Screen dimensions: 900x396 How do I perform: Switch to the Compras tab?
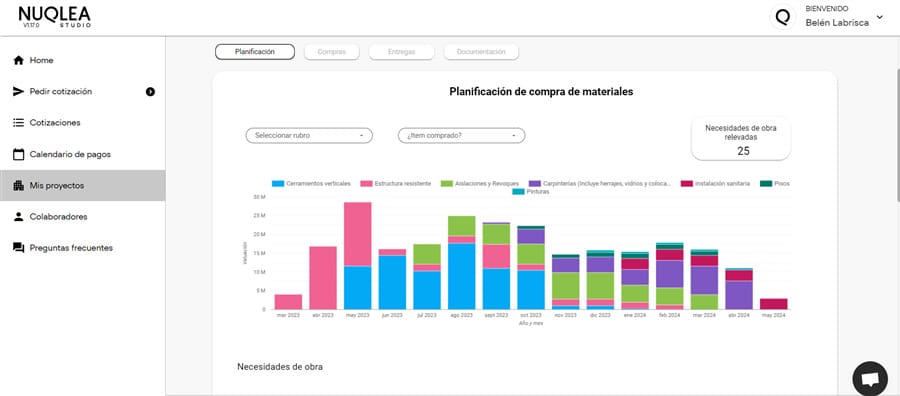pos(332,52)
